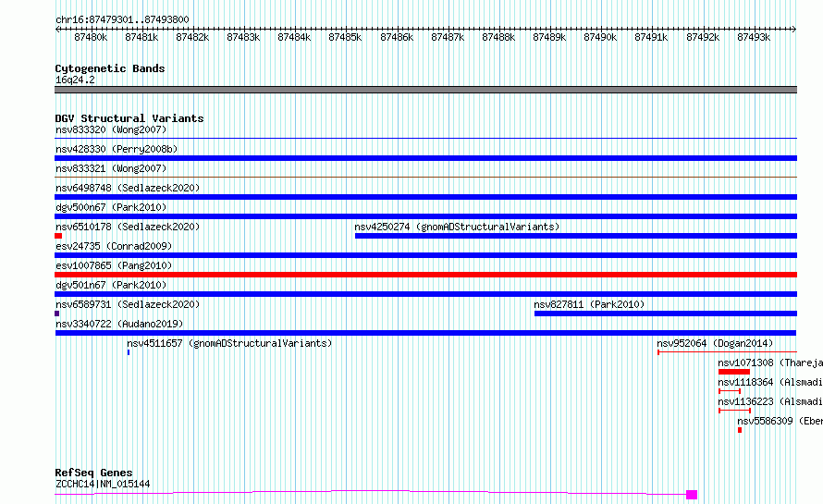Click the ZCCHC14|NM_015144 gene label

(103, 484)
